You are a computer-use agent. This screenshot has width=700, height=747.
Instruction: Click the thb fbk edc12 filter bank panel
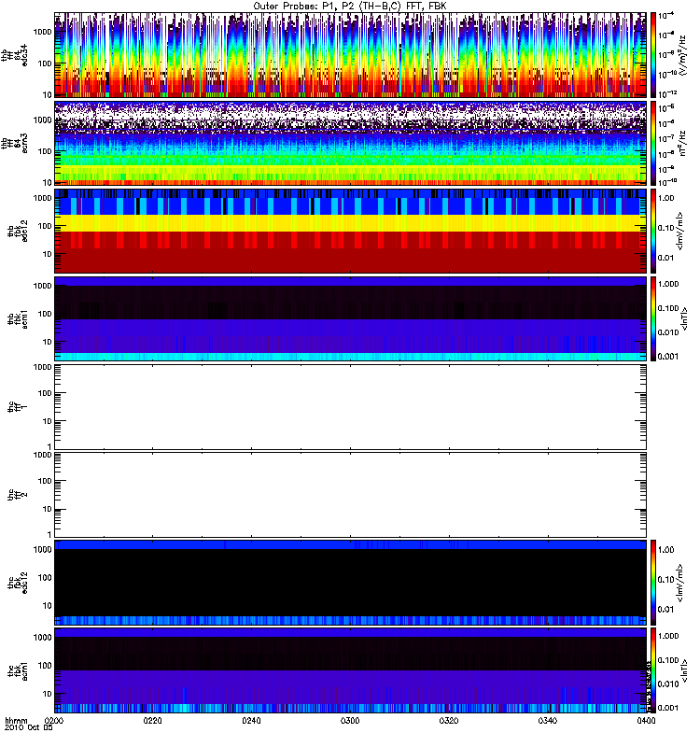point(351,231)
